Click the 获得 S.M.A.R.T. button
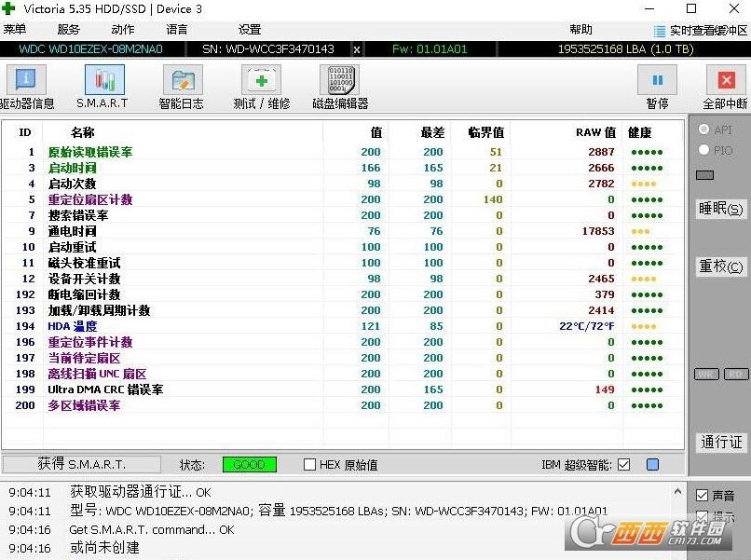The height and width of the screenshot is (560, 751). [82, 464]
